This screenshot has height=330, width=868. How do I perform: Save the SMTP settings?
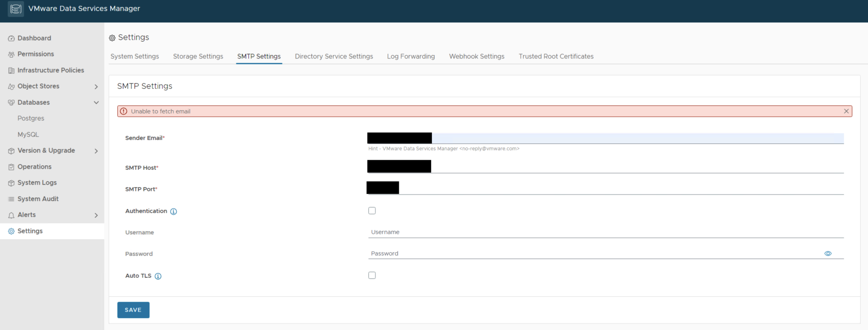tap(133, 310)
